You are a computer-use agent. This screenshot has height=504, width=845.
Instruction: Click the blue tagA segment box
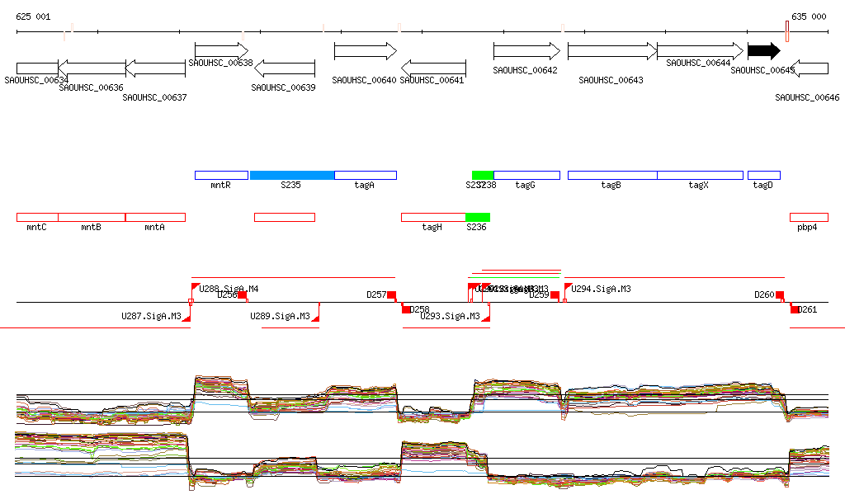tap(366, 175)
